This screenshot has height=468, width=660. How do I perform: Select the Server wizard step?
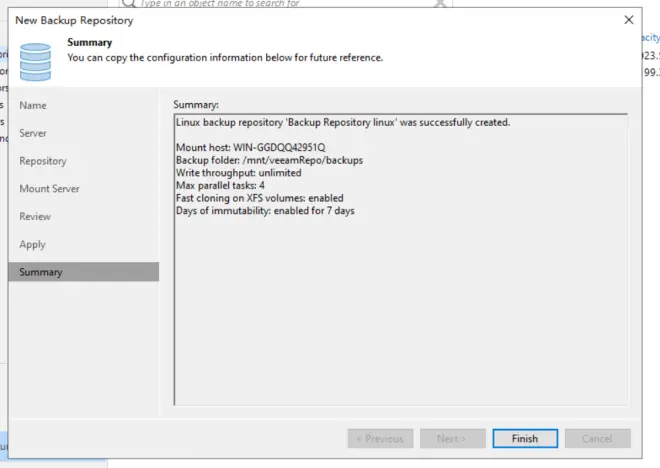pos(33,133)
